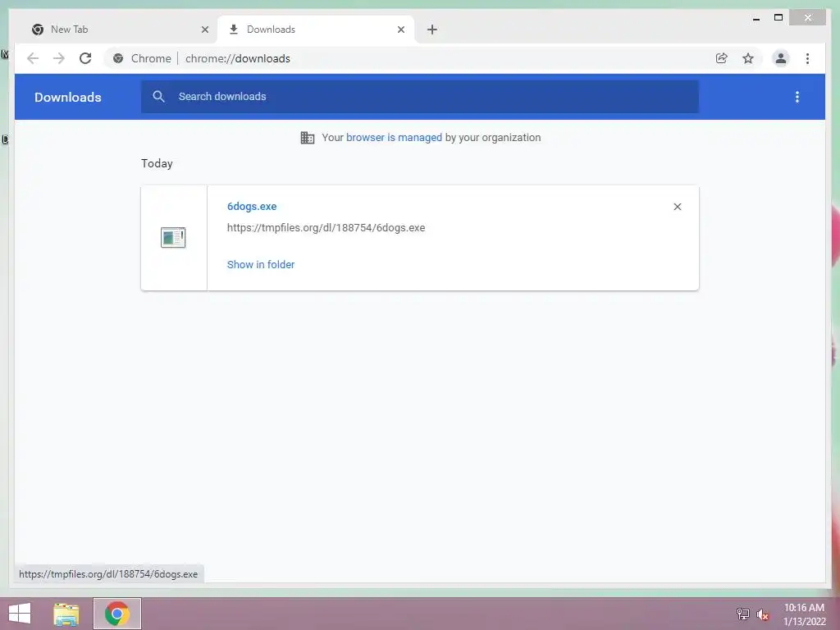Close the New Tab tab
Viewport: 840px width, 630px height.
pos(204,30)
